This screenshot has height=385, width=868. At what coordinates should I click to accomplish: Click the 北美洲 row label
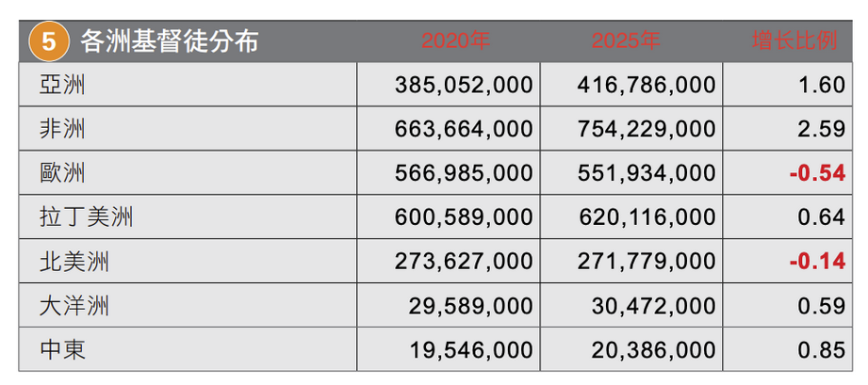75,262
